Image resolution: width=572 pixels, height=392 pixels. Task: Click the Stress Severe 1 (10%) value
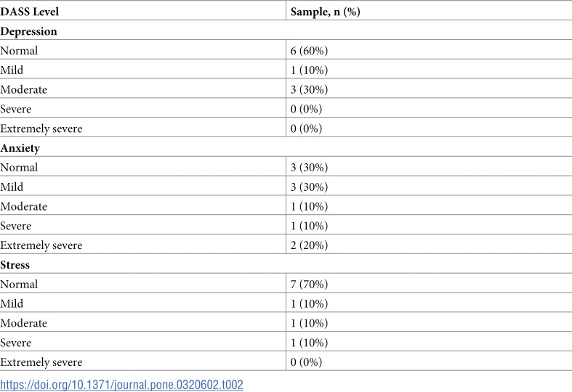(x=310, y=343)
